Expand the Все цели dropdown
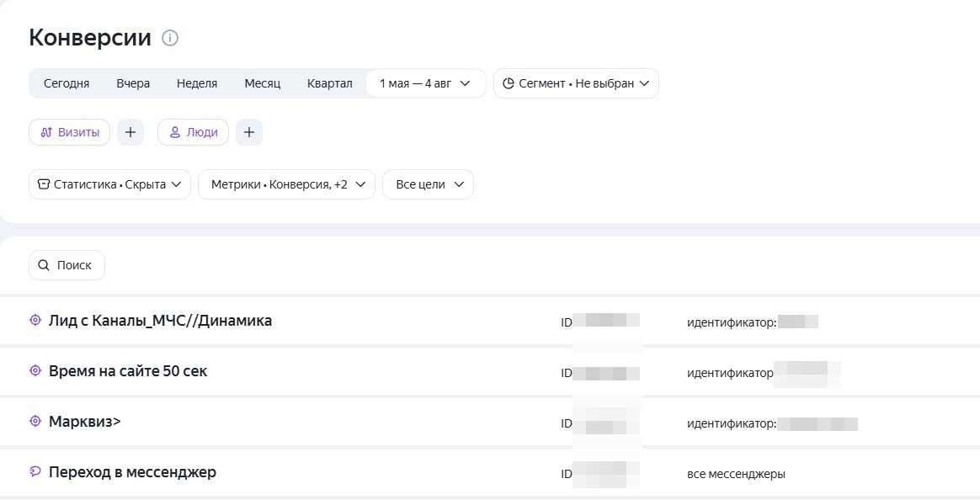 pyautogui.click(x=429, y=184)
